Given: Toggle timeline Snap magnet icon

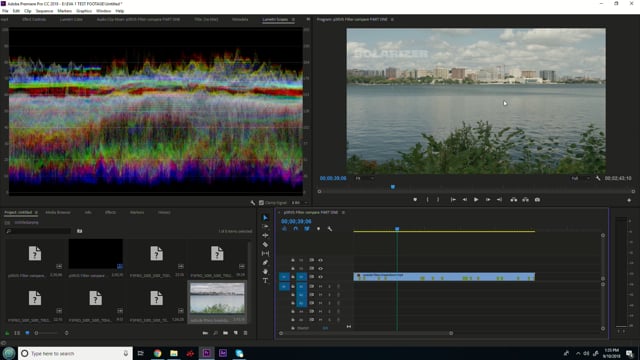Looking at the screenshot, I should click(296, 229).
